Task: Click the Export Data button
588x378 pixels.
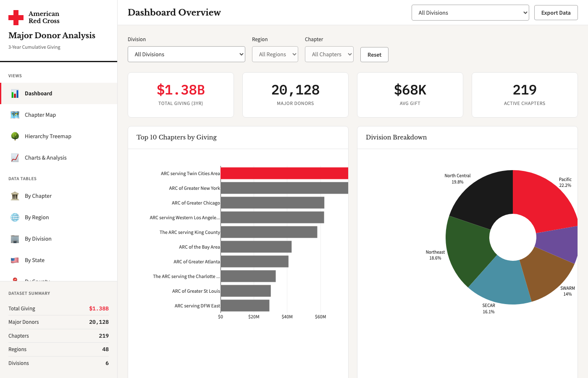Action: 556,13
